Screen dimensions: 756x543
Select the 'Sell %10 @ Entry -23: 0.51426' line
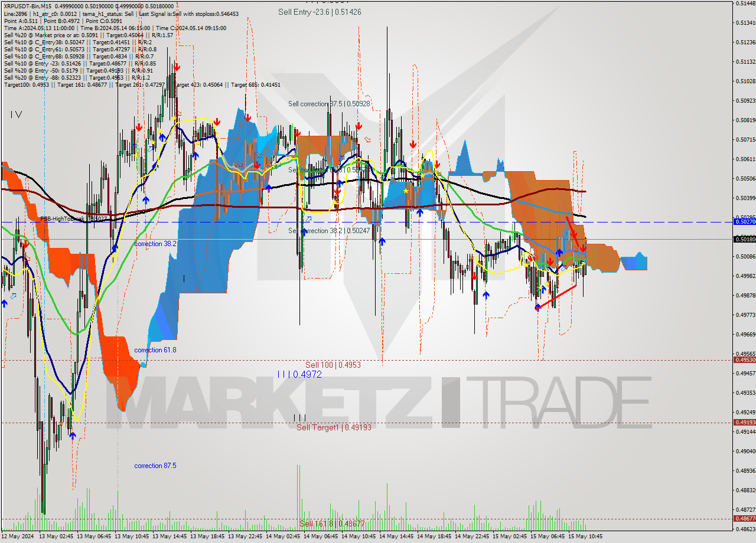click(x=80, y=63)
